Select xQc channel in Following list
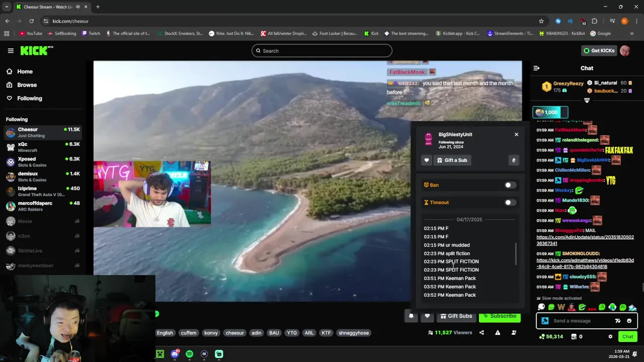The width and height of the screenshot is (644, 362). click(43, 147)
